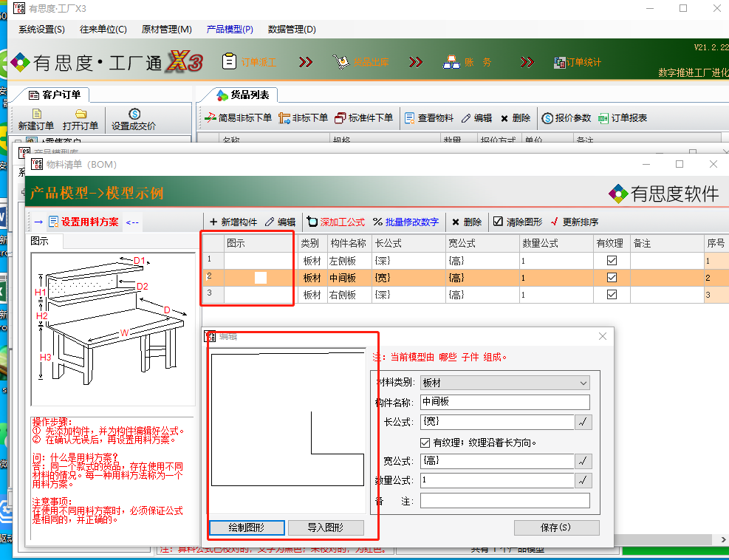Screen dimensions: 729x560
Task: Open the 账务 workflow step
Action: 467,62
